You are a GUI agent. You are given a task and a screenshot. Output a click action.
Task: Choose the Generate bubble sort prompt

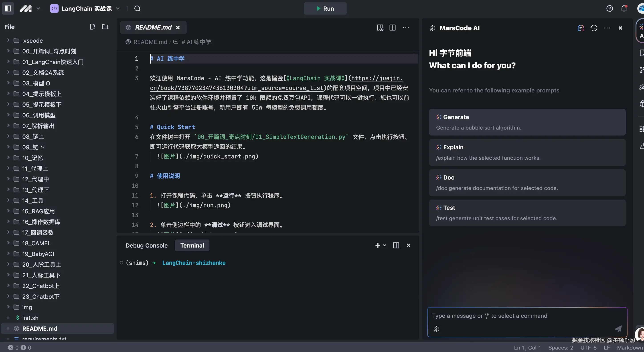527,122
